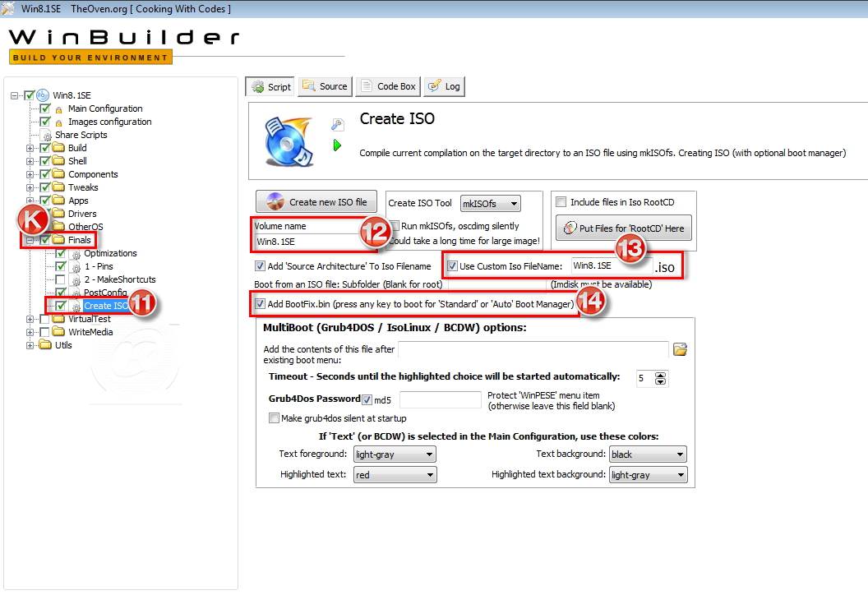Select the Finals folder in tree
The height and width of the screenshot is (595, 868).
tap(79, 240)
